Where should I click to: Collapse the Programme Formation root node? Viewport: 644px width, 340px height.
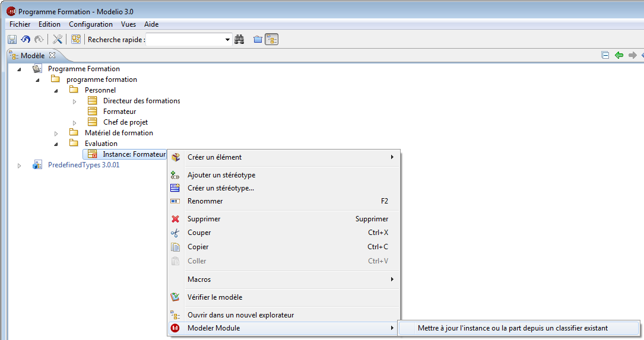click(19, 69)
